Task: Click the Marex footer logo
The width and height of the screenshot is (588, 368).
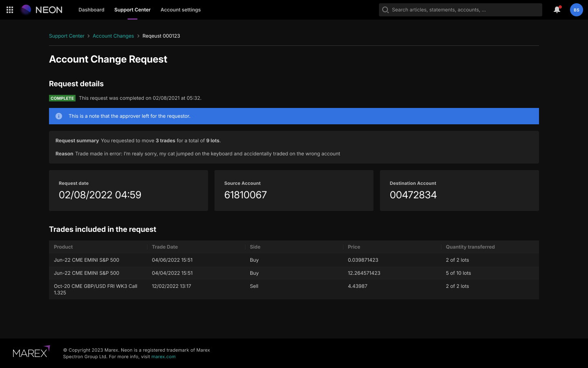Action: [31, 352]
